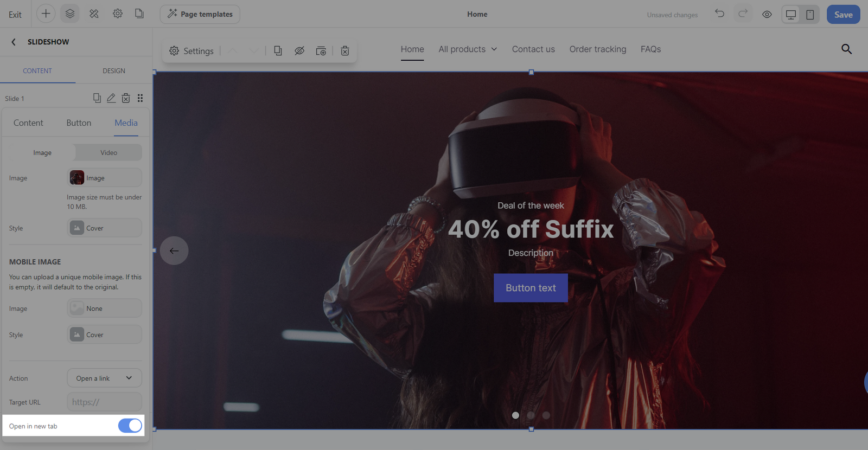The height and width of the screenshot is (450, 868).
Task: Toggle Open in new tab
Action: coord(130,426)
